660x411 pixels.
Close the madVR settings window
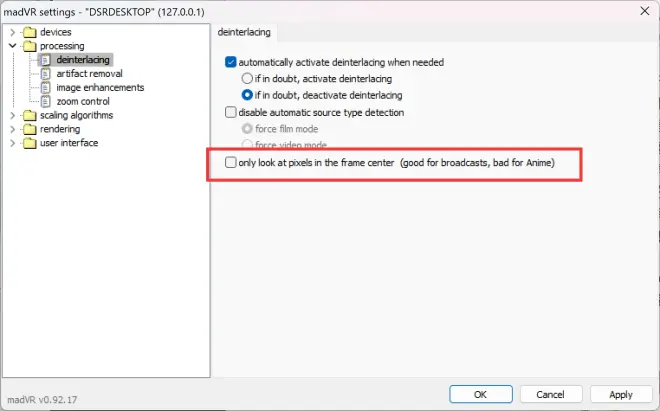[x=644, y=11]
